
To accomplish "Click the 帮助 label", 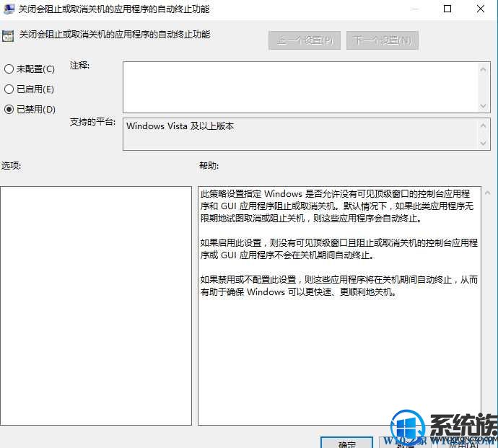I will 209,165.
